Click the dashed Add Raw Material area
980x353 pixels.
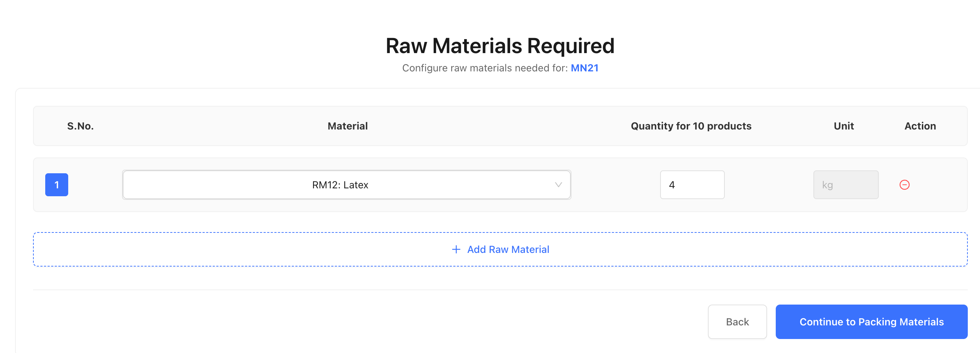point(499,249)
